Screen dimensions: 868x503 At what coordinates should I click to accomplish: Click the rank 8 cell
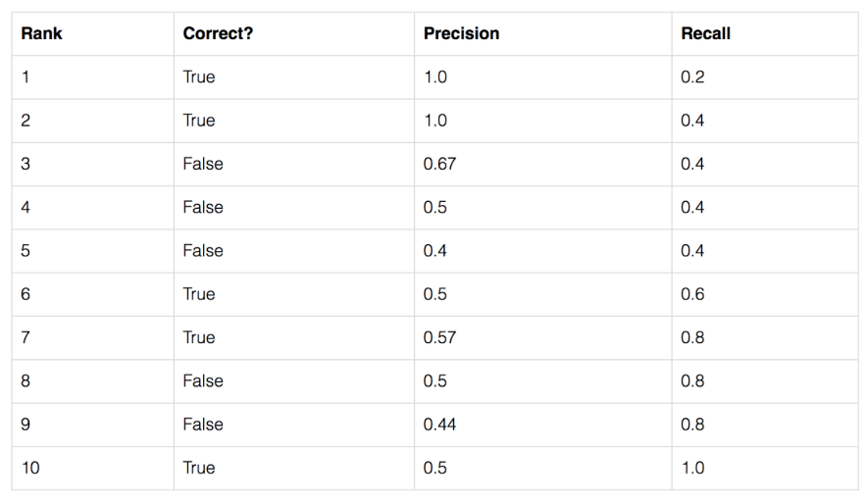[26, 380]
